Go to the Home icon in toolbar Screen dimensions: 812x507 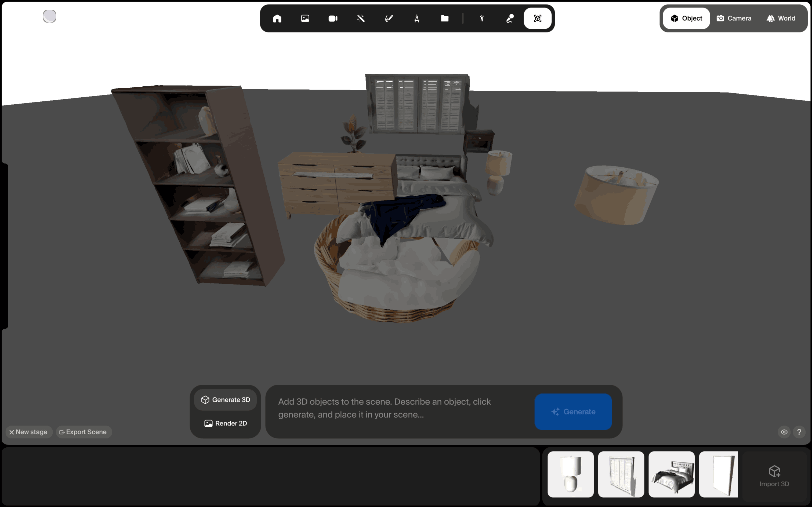pyautogui.click(x=277, y=19)
